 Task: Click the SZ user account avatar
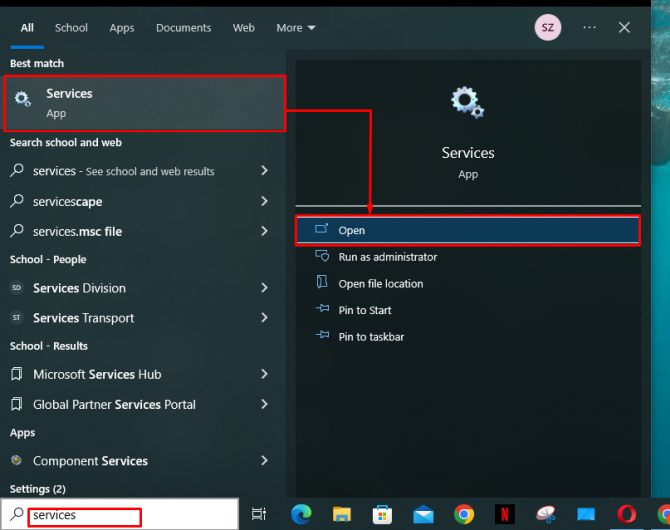click(548, 28)
